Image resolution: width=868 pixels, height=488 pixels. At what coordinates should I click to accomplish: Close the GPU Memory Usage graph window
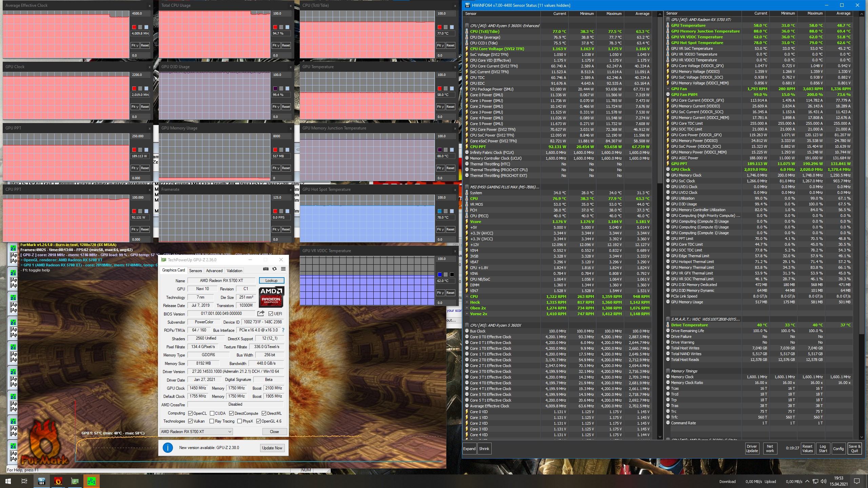(291, 128)
